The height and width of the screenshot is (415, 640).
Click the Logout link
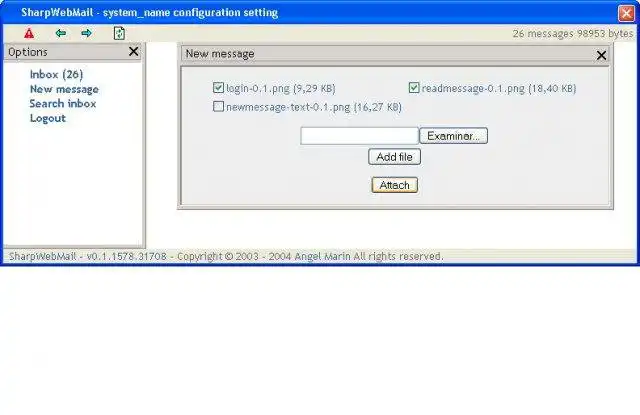click(48, 118)
